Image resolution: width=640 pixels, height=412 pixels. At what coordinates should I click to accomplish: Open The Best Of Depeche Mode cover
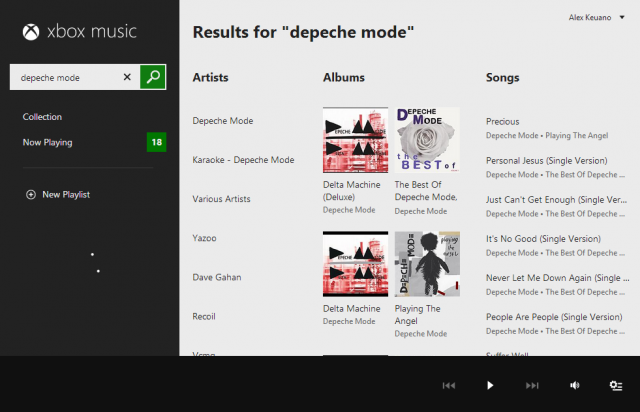[x=427, y=140]
